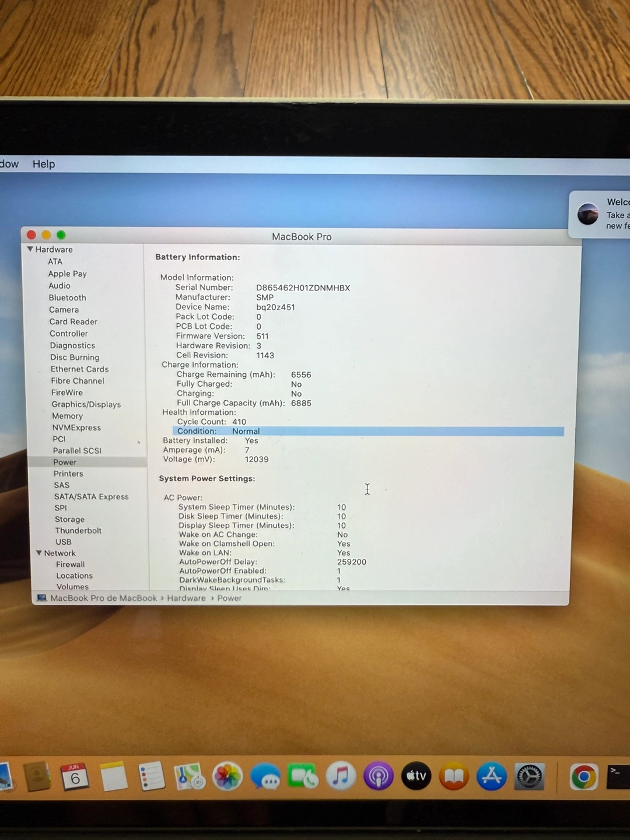The image size is (630, 840).
Task: Select Fibre Channel in the sidebar
Action: (78, 381)
